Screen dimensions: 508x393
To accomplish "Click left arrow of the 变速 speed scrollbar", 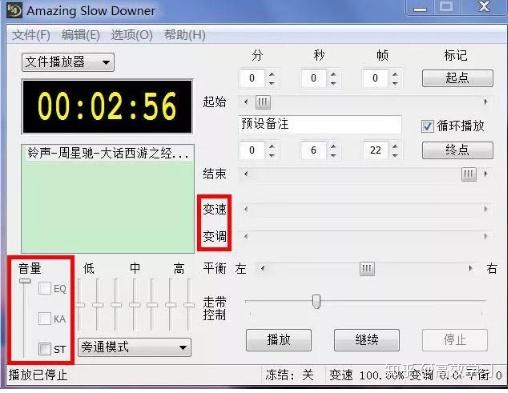I will (246, 209).
